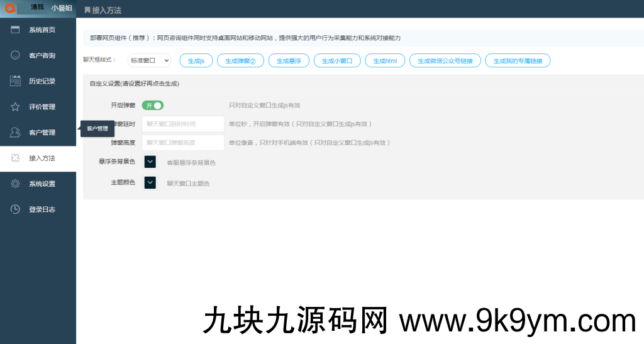Click 生成html button
This screenshot has height=344, width=644.
385,61
